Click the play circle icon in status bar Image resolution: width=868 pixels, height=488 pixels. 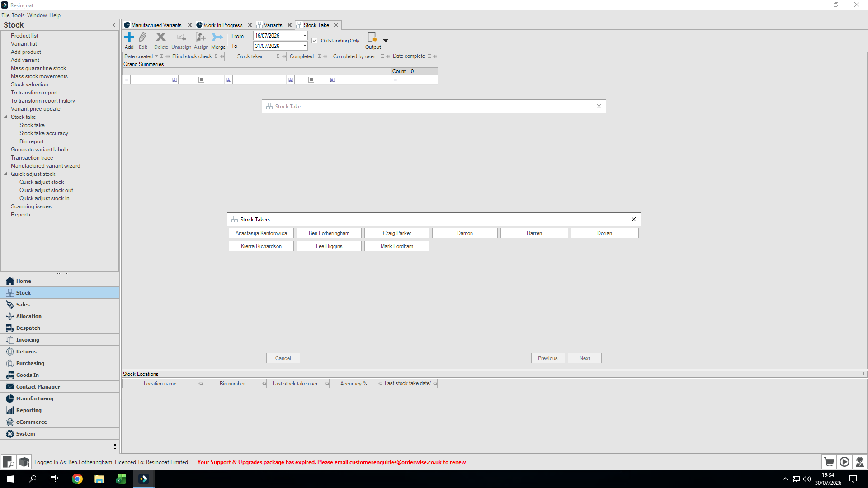point(844,462)
